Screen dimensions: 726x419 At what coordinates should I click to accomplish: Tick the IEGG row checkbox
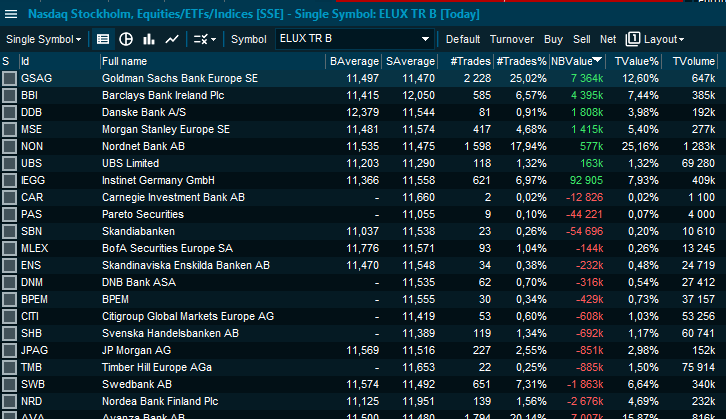coord(9,181)
